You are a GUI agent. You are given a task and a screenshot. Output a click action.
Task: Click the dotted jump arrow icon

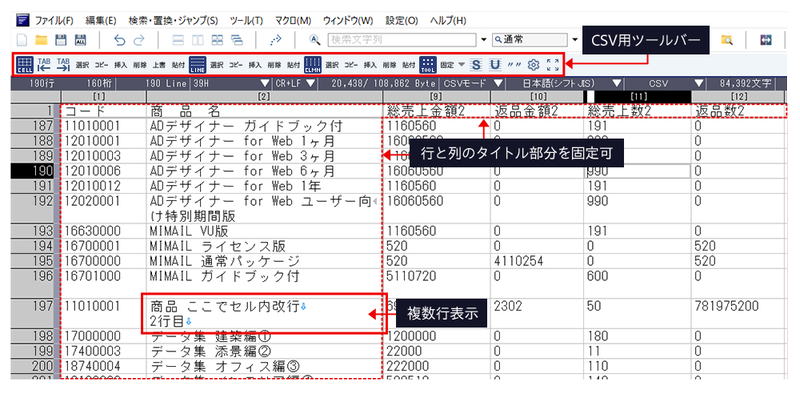pos(276,40)
